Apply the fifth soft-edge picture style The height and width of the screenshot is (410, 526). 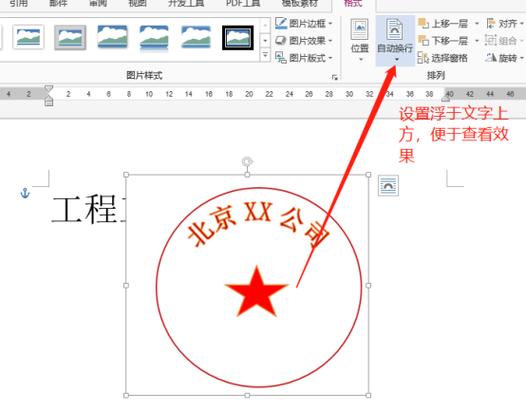pos(196,36)
